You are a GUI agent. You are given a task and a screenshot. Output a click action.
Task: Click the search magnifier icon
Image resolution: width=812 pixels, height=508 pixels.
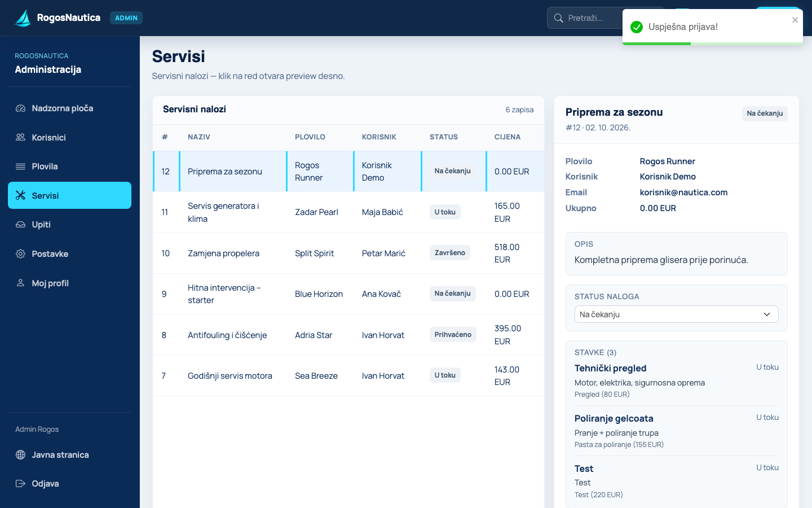point(559,18)
